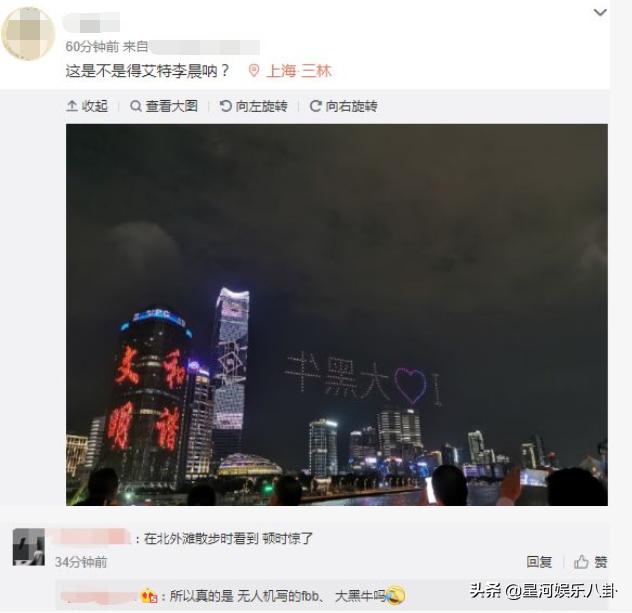This screenshot has height=613, width=632.
Task: Open the commenter's dark avatar
Action: (x=29, y=547)
